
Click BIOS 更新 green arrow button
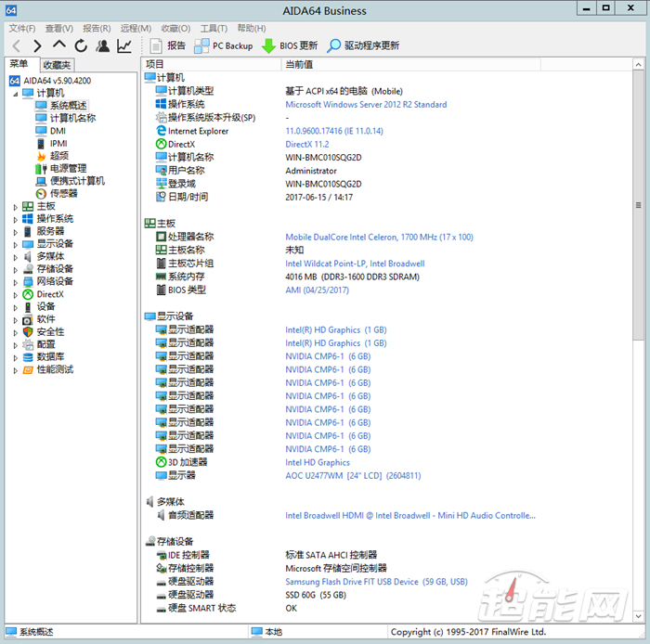pyautogui.click(x=290, y=45)
